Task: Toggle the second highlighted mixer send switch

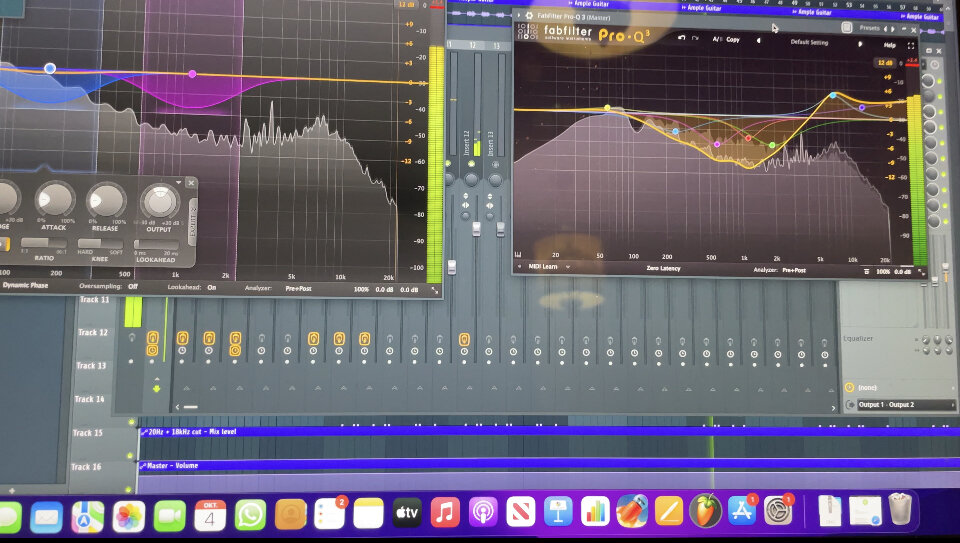Action: [x=182, y=338]
